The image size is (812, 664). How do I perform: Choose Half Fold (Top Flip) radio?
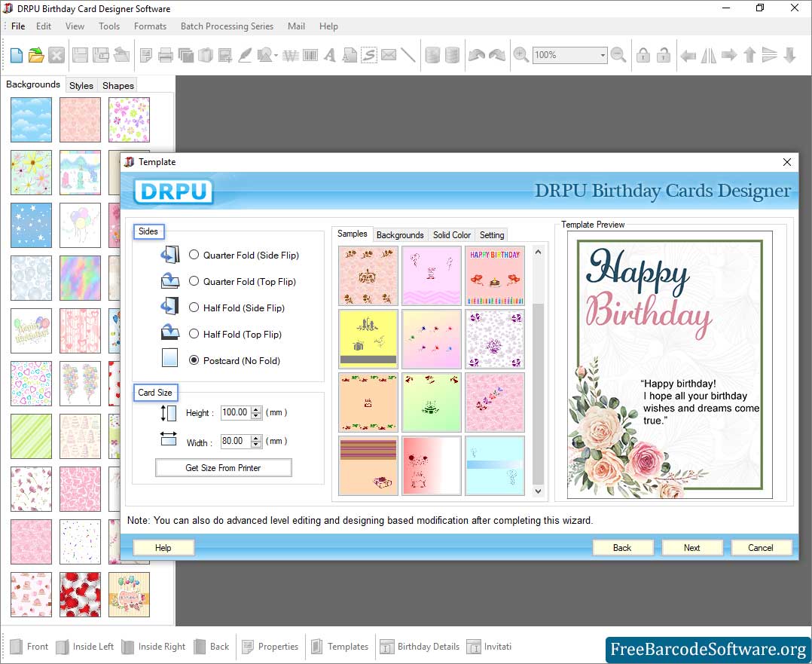point(194,334)
